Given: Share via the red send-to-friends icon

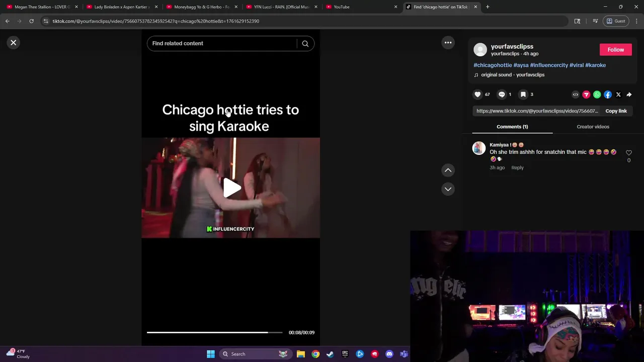Looking at the screenshot, I should pos(586,95).
